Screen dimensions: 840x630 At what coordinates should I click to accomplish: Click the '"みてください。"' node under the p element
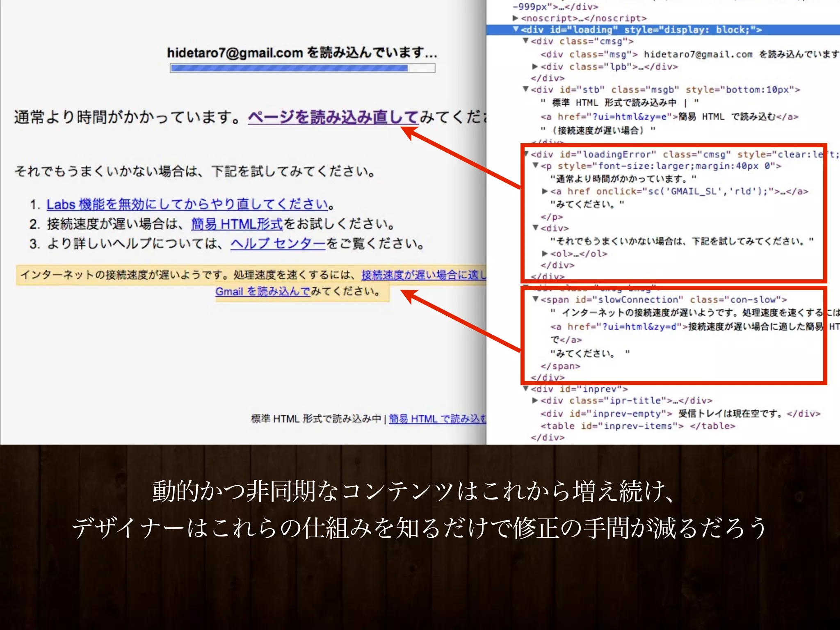coord(587,204)
